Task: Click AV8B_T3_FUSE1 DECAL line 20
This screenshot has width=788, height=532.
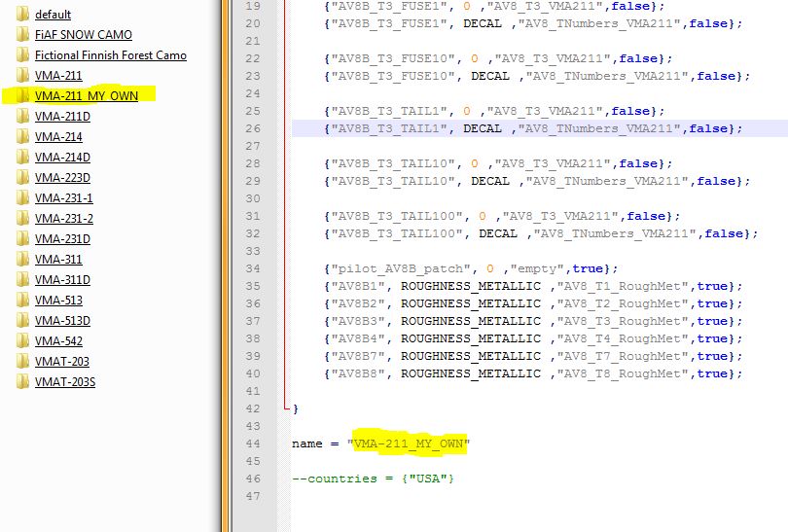Action: (x=533, y=23)
